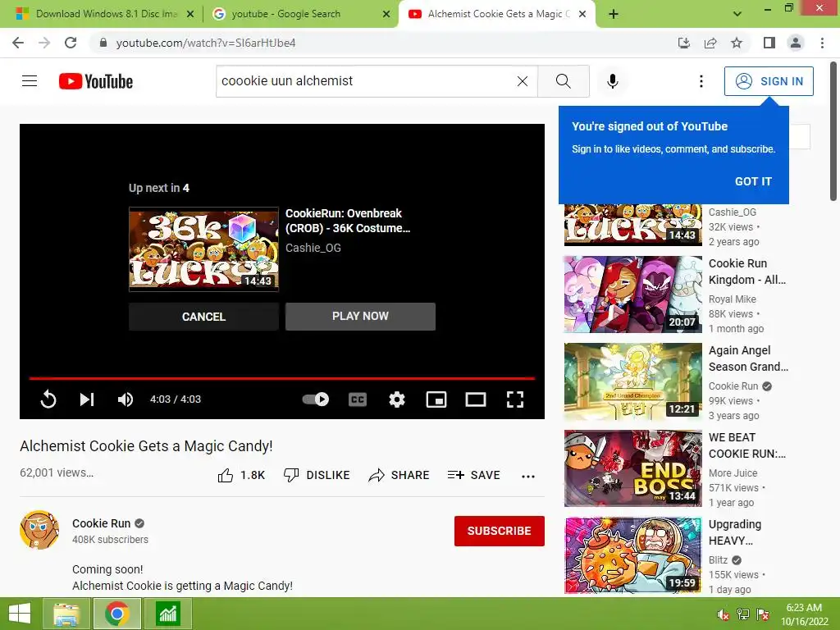Share this page icon in address bar
This screenshot has height=630, width=840.
[710, 43]
